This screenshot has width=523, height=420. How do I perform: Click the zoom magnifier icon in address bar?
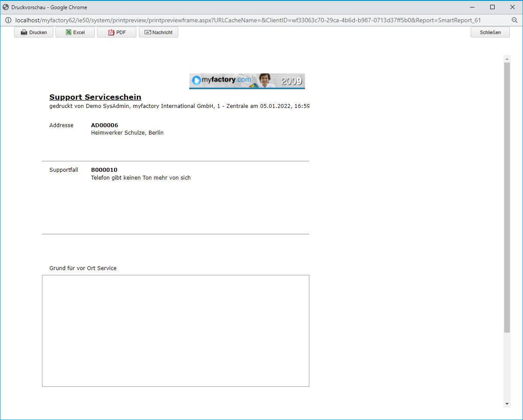click(515, 21)
